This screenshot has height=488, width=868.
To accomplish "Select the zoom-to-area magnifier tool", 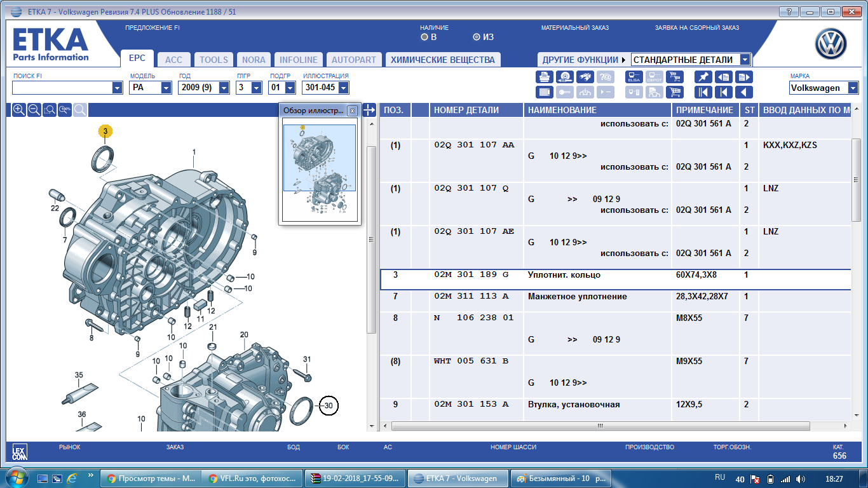I will point(50,110).
